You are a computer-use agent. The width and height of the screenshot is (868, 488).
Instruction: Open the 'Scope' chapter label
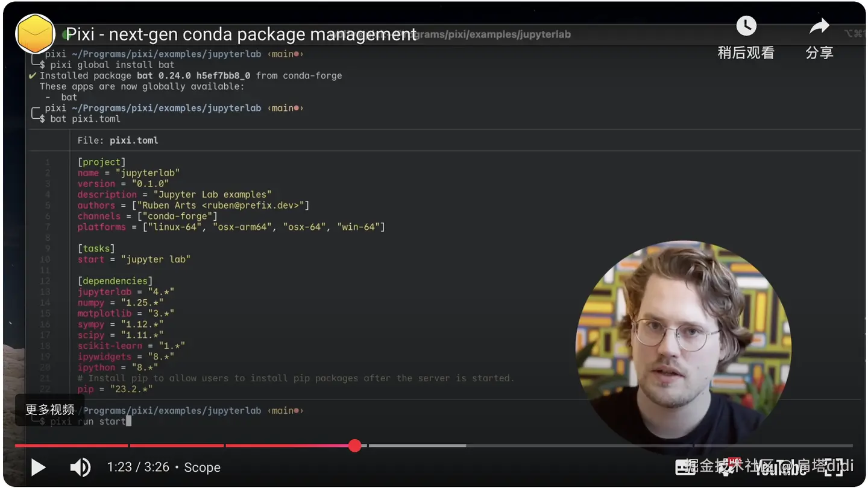coord(203,467)
